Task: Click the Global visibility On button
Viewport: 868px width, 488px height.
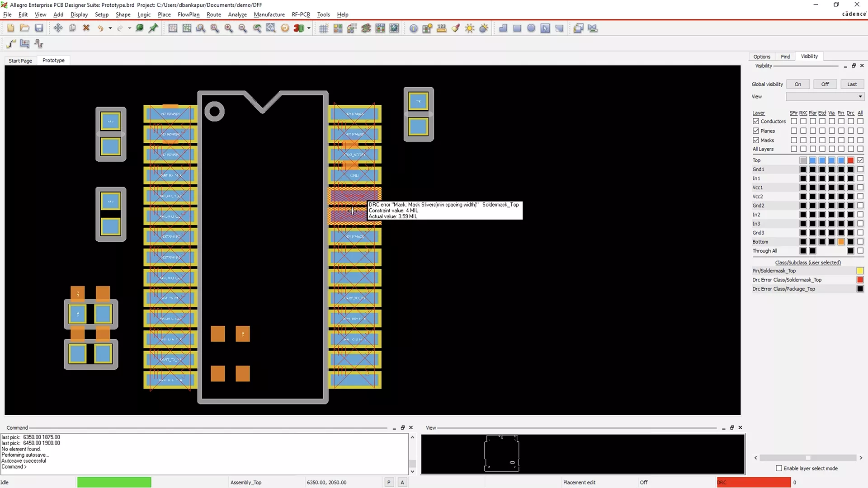Action: (797, 84)
